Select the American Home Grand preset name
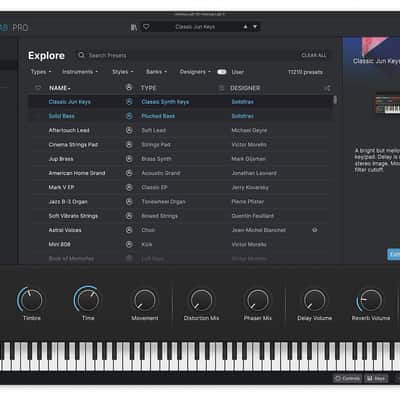The width and height of the screenshot is (400, 400). click(x=77, y=173)
